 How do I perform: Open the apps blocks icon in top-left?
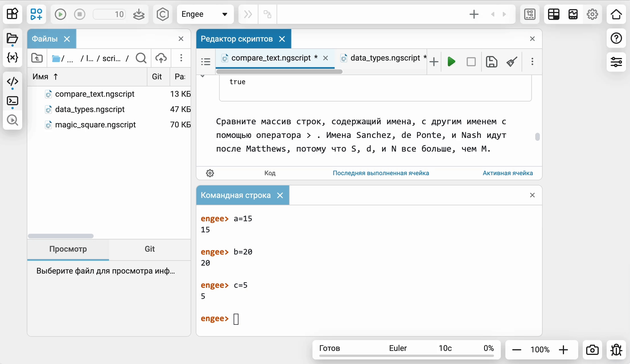[13, 14]
